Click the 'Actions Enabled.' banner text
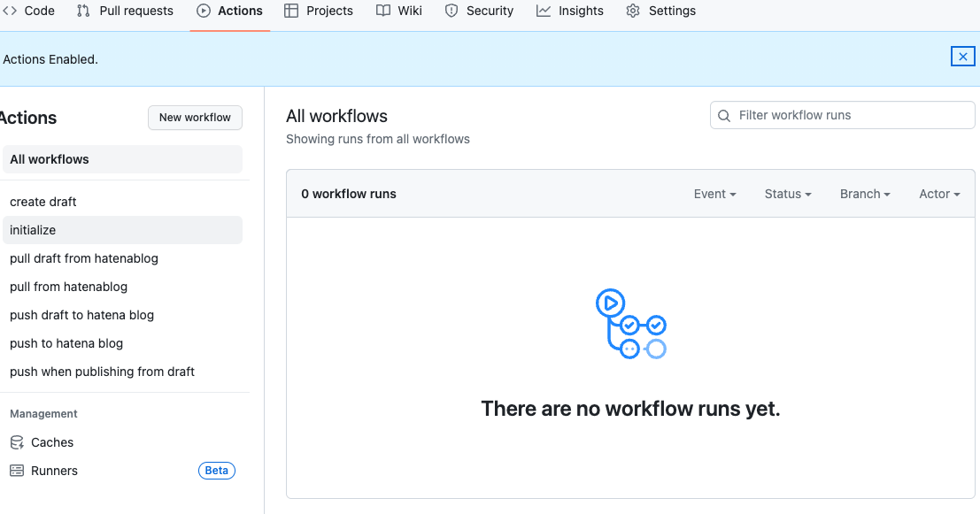Viewport: 980px width, 514px height. (50, 59)
